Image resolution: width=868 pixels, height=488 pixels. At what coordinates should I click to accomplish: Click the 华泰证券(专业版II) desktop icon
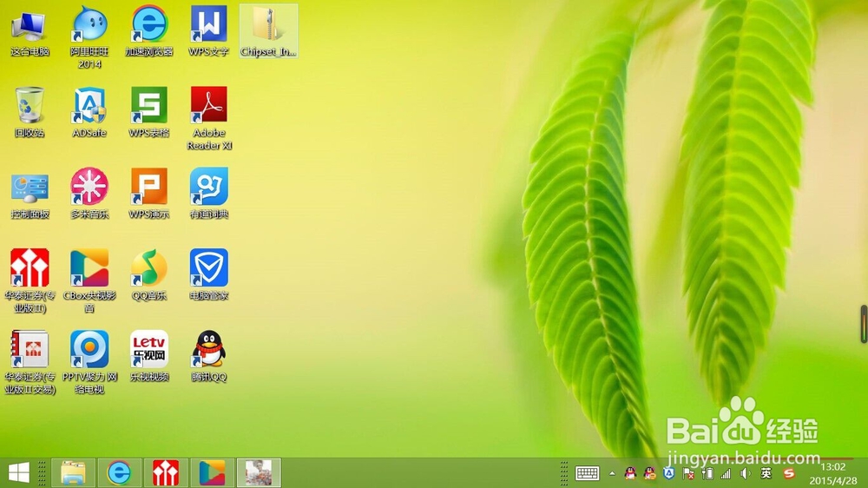(x=30, y=280)
